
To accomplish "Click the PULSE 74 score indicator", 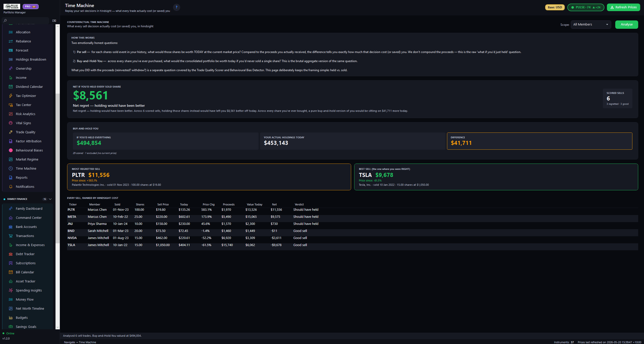I will [x=585, y=7].
